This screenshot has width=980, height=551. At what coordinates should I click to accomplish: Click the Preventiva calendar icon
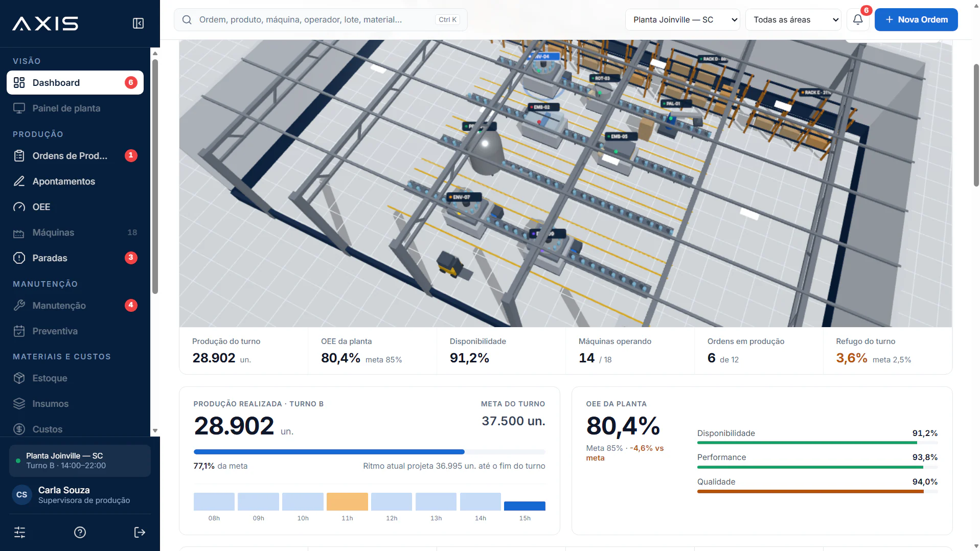19,331
